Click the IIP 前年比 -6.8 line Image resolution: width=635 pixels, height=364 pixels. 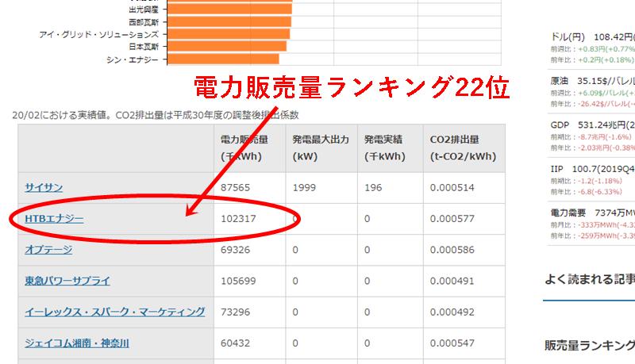[586, 192]
